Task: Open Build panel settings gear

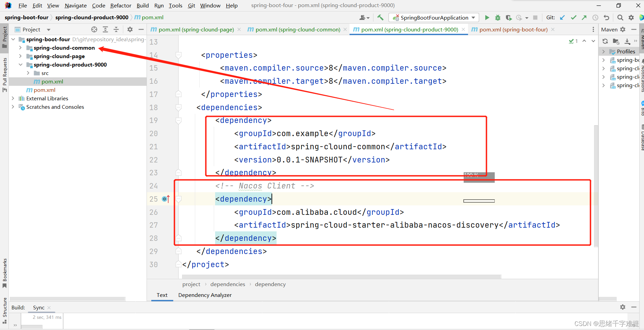Action: click(623, 307)
